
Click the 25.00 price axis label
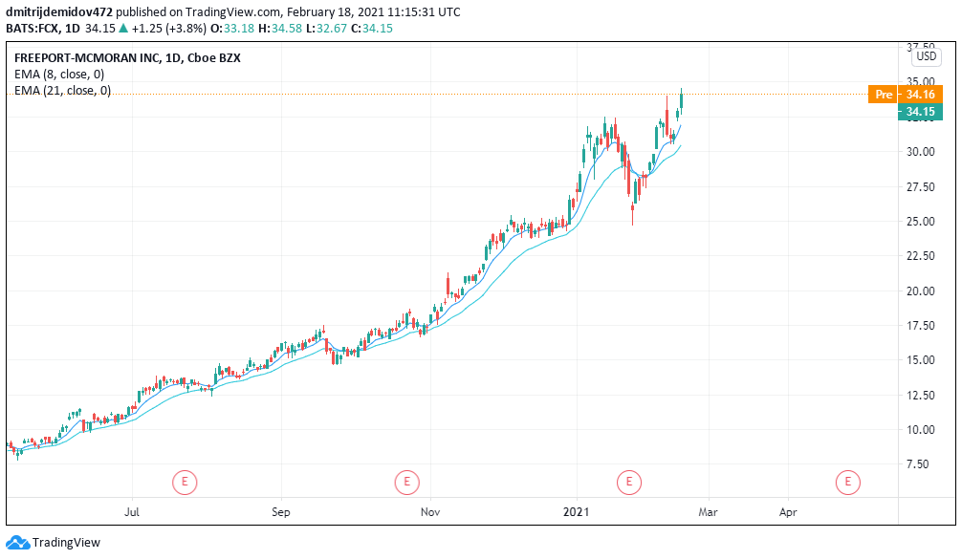pyautogui.click(x=921, y=222)
